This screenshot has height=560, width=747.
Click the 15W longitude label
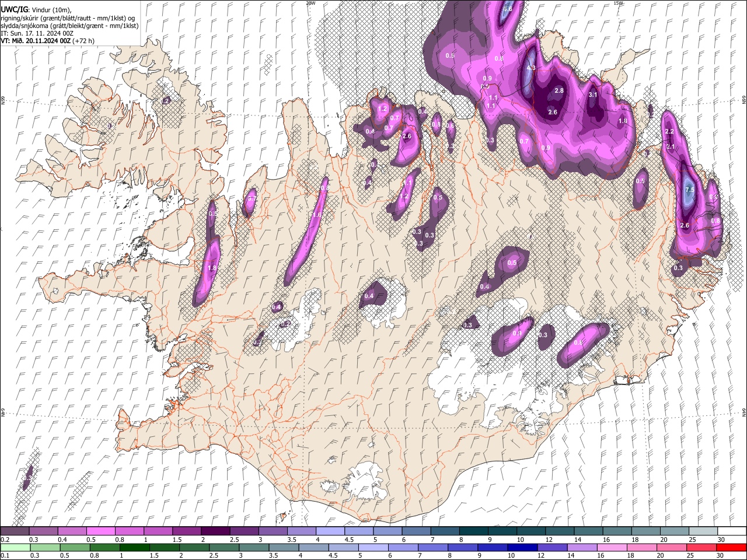tap(618, 3)
